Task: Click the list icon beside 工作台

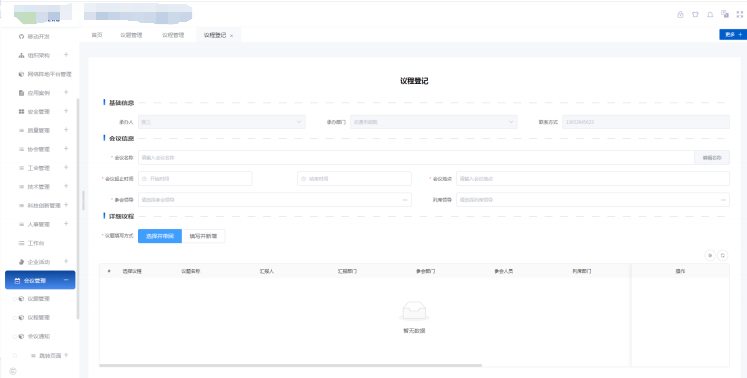Action: (x=21, y=243)
